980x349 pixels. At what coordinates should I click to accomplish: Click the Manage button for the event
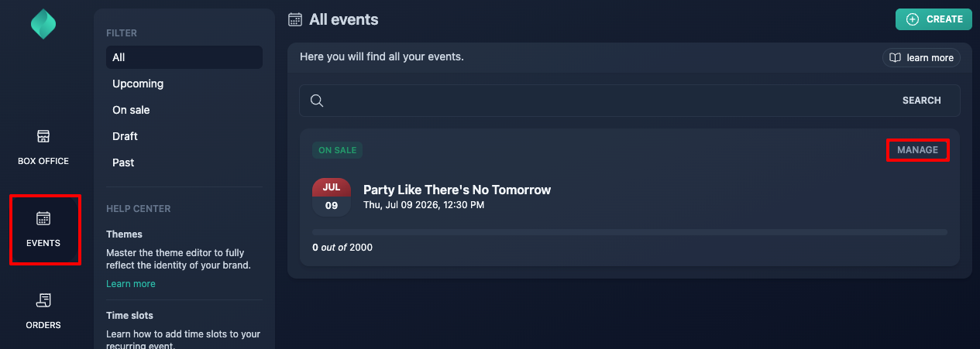(917, 150)
